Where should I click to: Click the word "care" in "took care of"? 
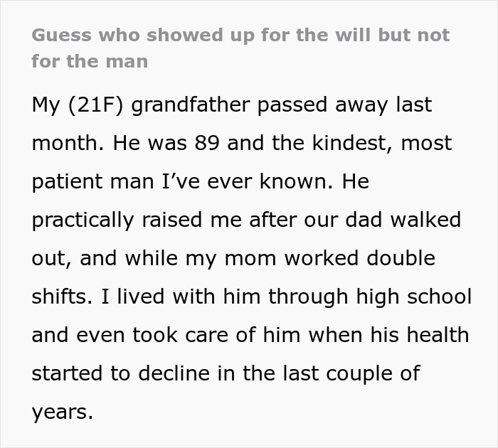pos(207,335)
